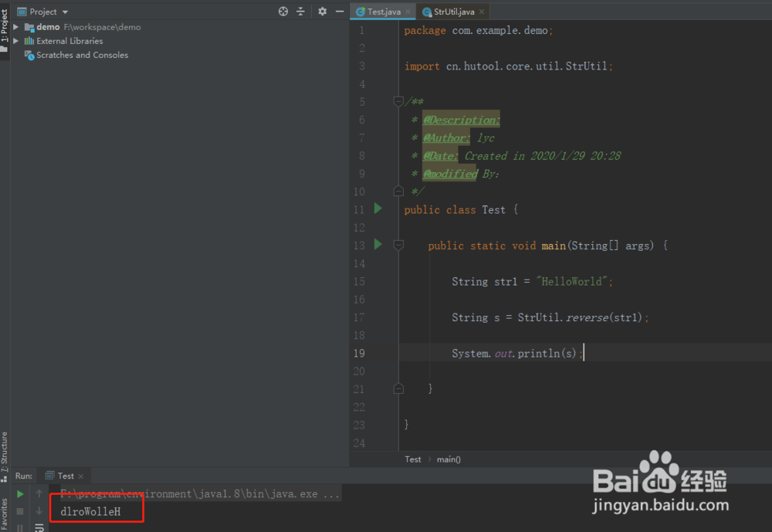Close the StrUtil.java editor tab
Screen dimensions: 772x532
coord(482,12)
